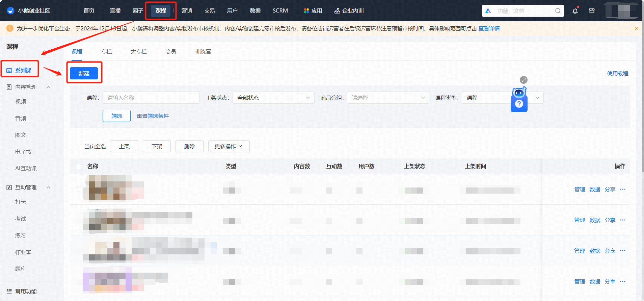Open more options for third course row

pos(623,251)
